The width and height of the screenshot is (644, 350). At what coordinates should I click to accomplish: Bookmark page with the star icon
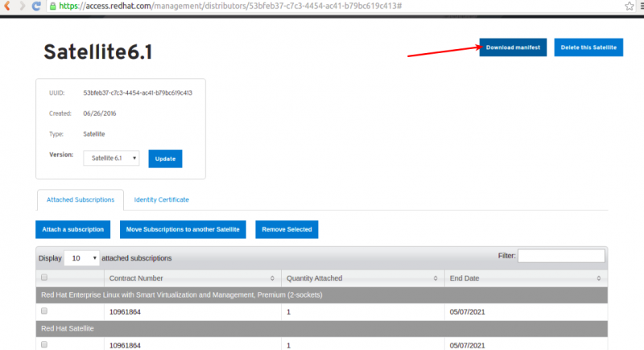click(x=629, y=6)
